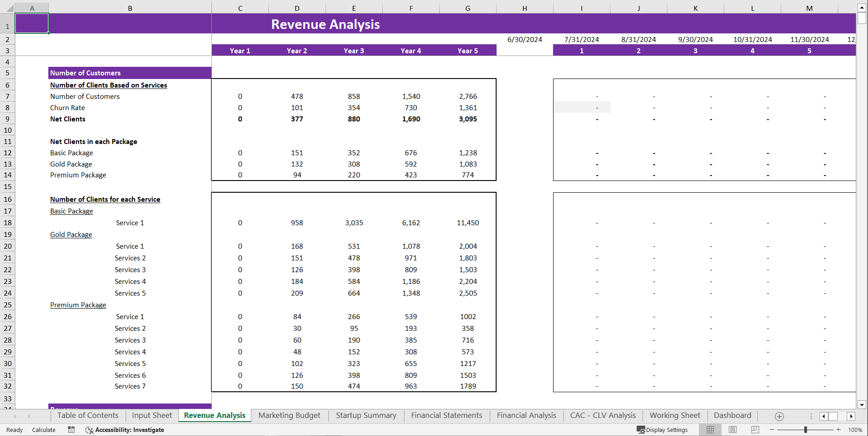
Task: Click horizontal scrollbar left arrow
Action: [x=824, y=416]
